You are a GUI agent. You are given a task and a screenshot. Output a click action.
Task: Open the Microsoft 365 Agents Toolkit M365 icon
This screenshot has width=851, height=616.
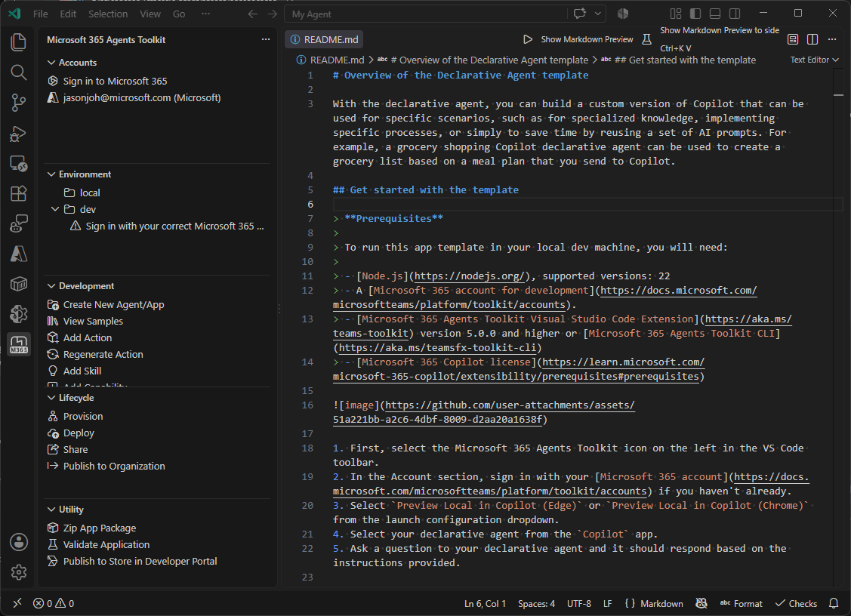[18, 345]
